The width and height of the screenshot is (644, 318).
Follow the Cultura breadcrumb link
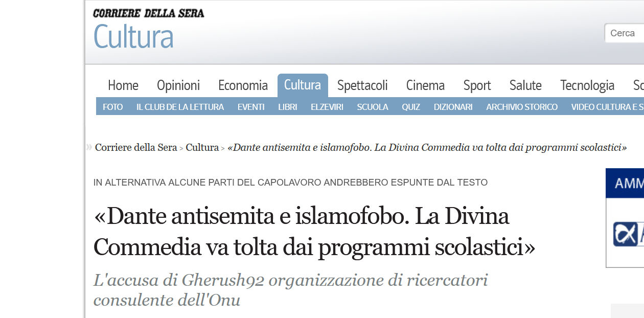point(202,148)
